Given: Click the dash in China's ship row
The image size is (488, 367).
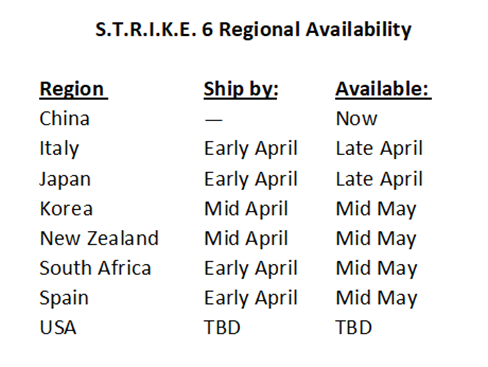Looking at the screenshot, I should click(x=213, y=120).
